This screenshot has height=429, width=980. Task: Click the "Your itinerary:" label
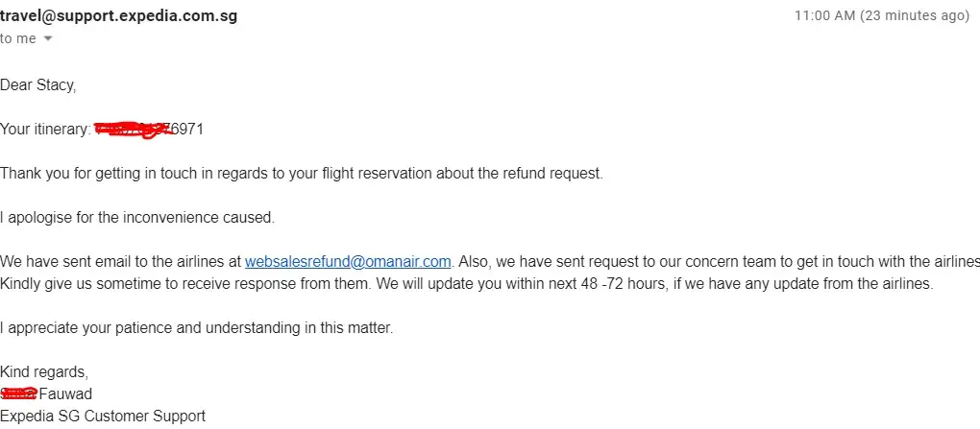[45, 129]
